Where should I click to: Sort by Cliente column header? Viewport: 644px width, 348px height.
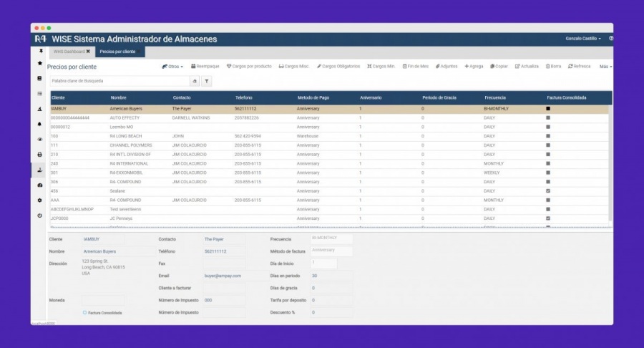coord(59,98)
